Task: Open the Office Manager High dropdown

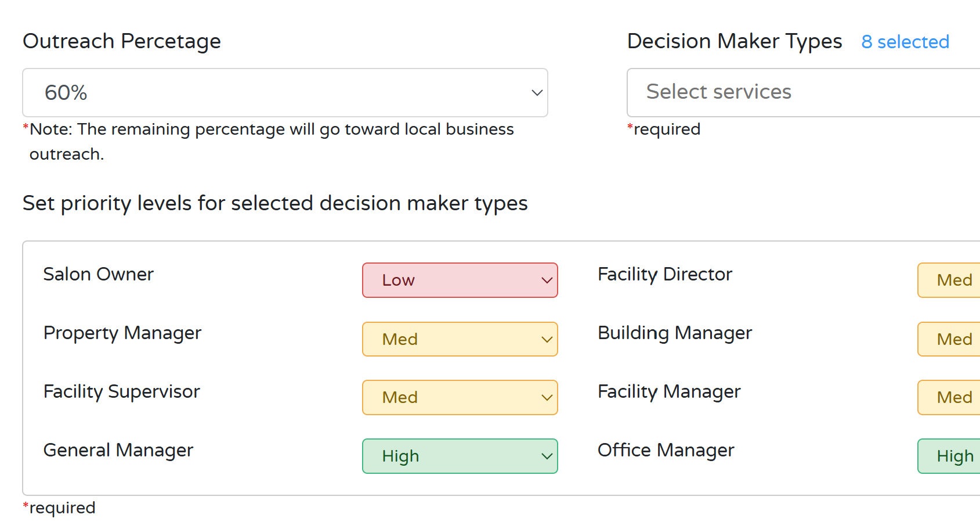Action: coord(949,456)
